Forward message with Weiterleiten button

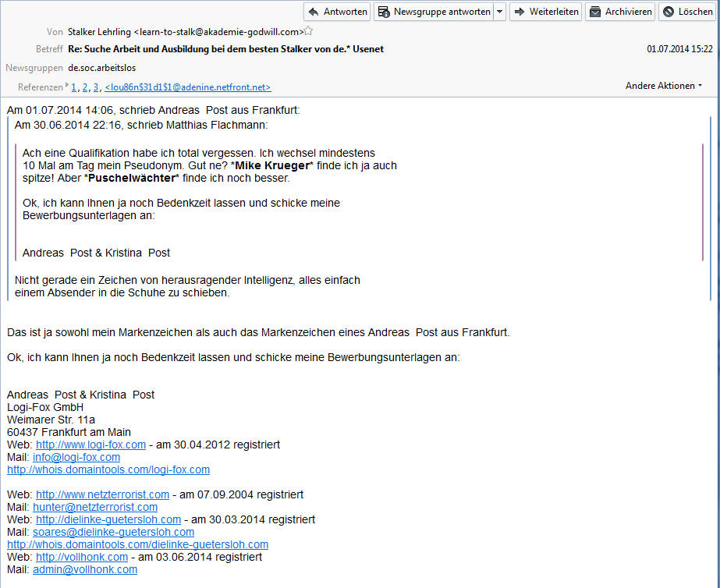545,12
